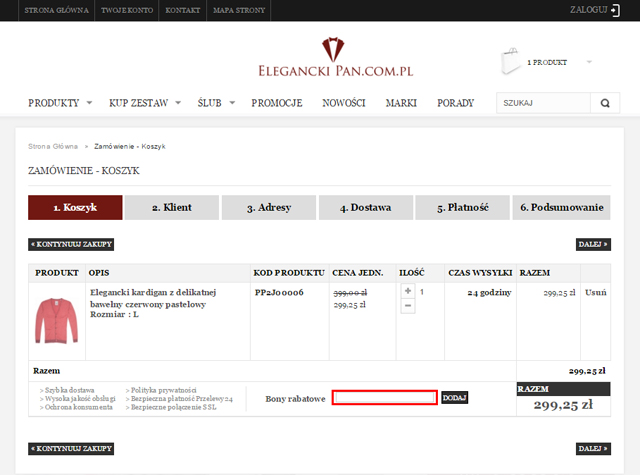Focus the Szukaj search field

(x=544, y=103)
